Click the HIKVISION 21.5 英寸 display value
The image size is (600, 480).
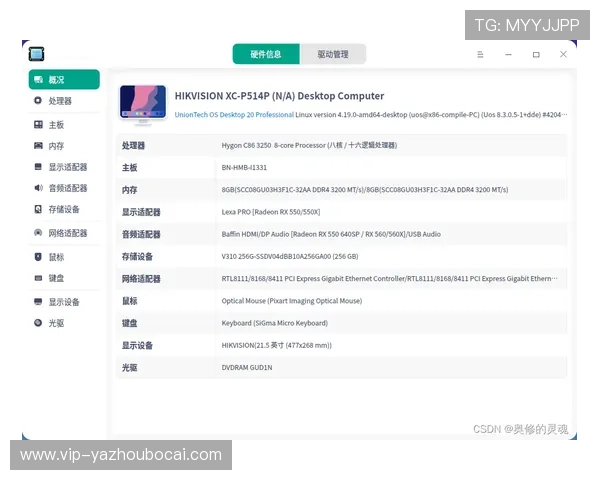pyautogui.click(x=277, y=345)
